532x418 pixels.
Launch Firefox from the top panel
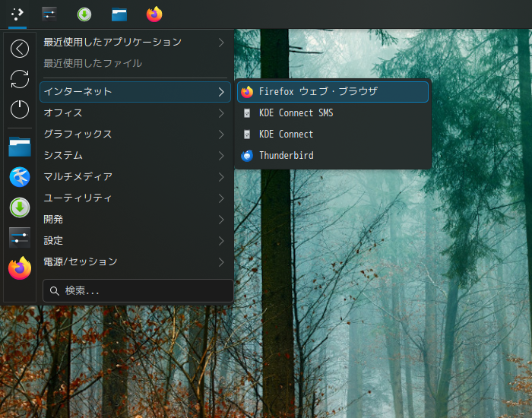pos(154,14)
